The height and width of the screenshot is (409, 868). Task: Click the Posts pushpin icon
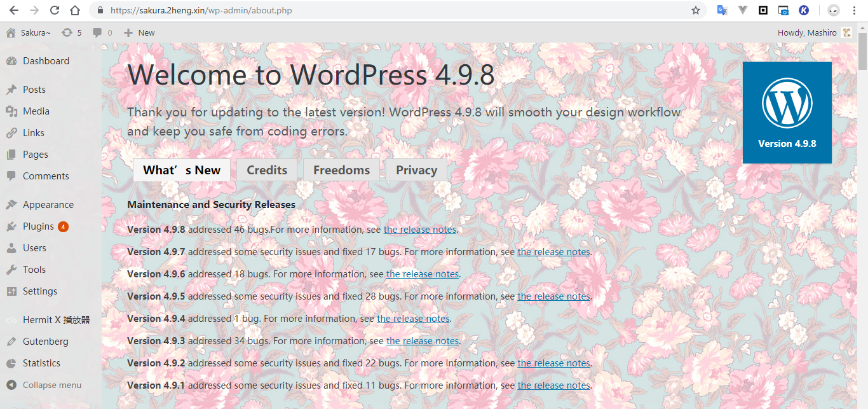coord(11,90)
